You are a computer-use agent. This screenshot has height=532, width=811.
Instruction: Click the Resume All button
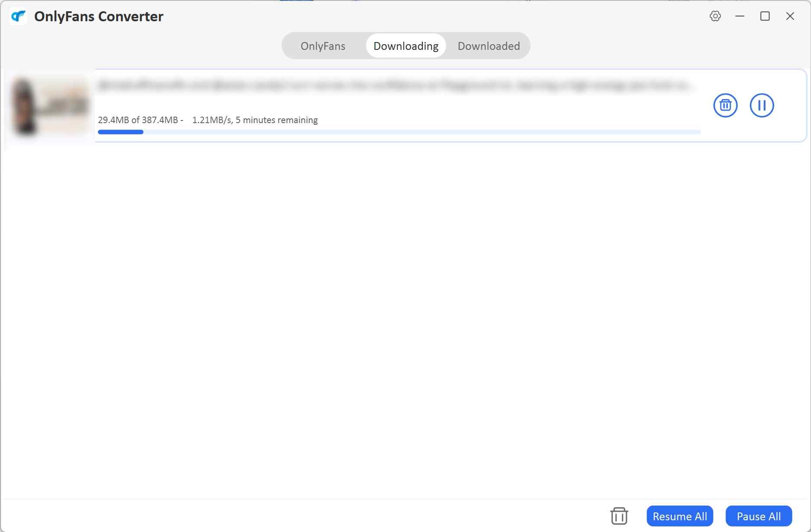coord(680,516)
